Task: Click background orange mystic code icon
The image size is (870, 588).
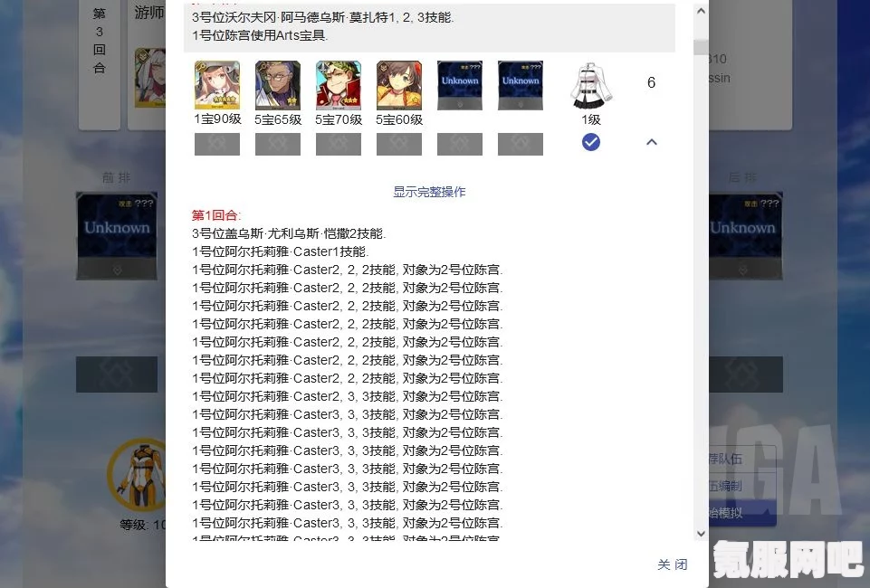Action: (x=138, y=474)
